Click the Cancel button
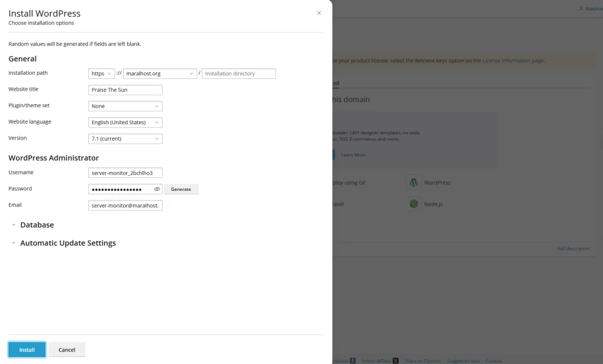This screenshot has width=603, height=364. (67, 350)
